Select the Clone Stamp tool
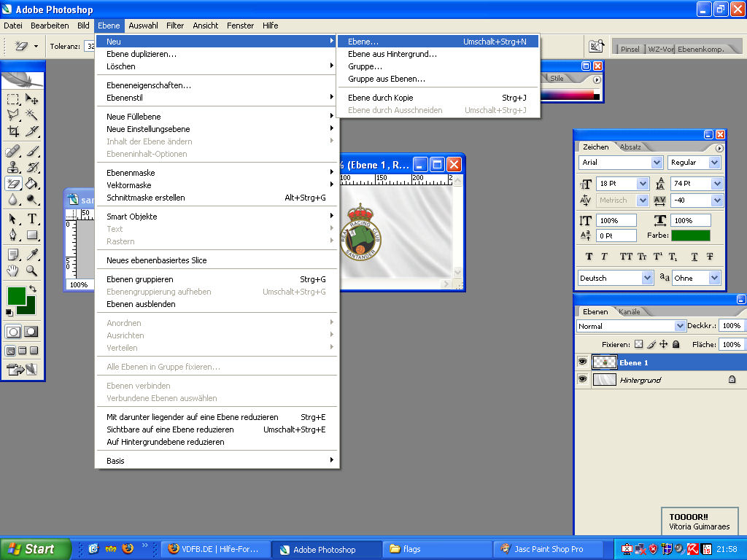This screenshot has height=560, width=747. [x=13, y=167]
